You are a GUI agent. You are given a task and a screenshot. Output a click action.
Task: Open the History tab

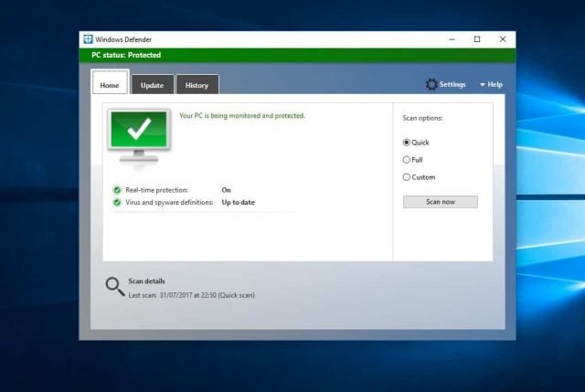pos(197,85)
